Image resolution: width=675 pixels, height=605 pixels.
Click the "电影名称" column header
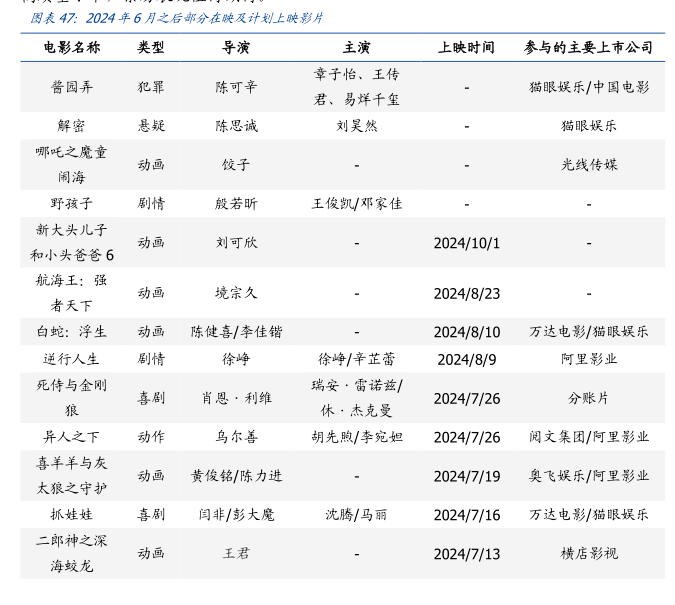(72, 47)
